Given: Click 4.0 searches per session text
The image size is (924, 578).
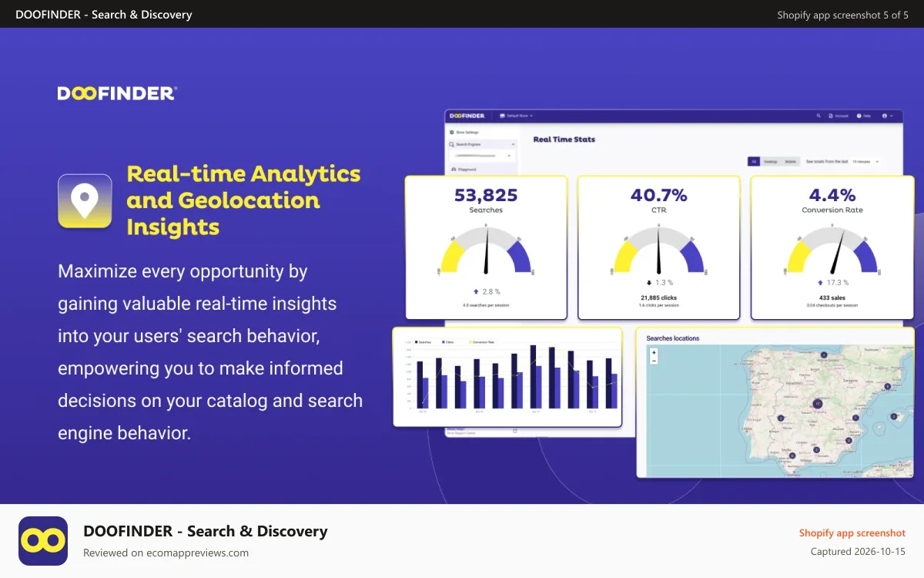Looking at the screenshot, I should point(486,306).
